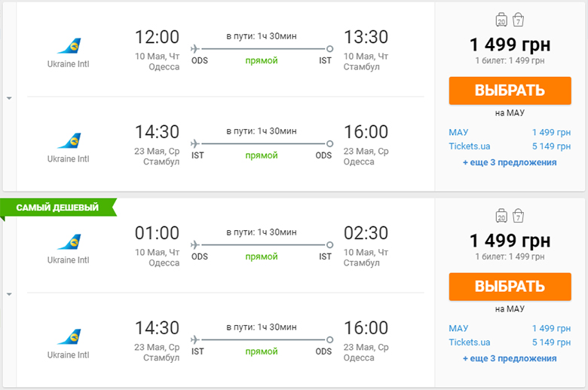Click the 20 kg checked baggage icon in first result
The height and width of the screenshot is (390, 588).
[x=501, y=20]
